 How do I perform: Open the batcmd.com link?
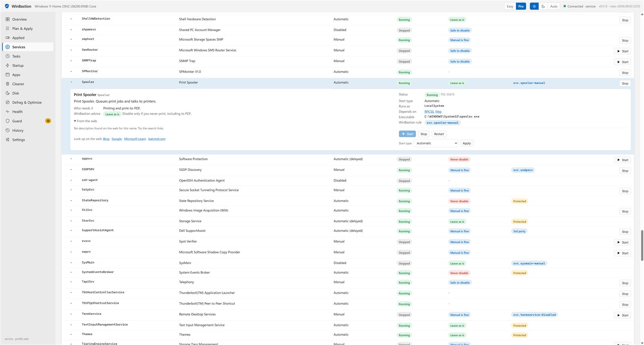click(157, 139)
